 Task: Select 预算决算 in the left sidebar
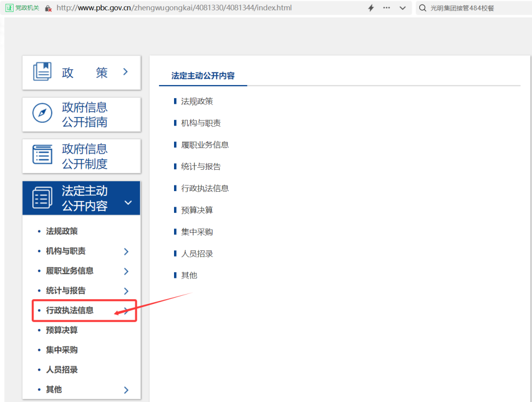click(62, 330)
